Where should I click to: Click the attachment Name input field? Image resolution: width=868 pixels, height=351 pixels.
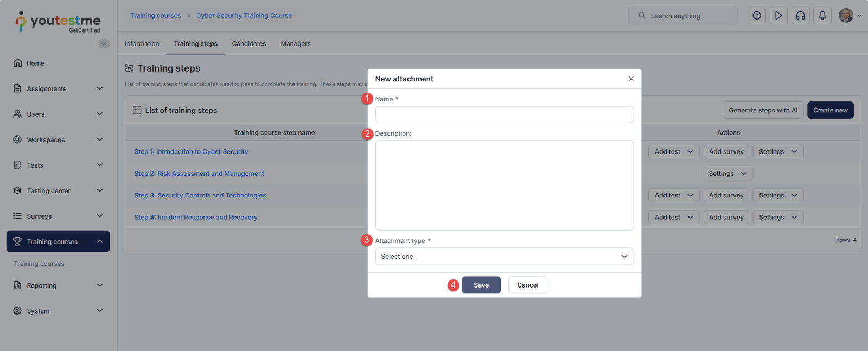pos(504,114)
